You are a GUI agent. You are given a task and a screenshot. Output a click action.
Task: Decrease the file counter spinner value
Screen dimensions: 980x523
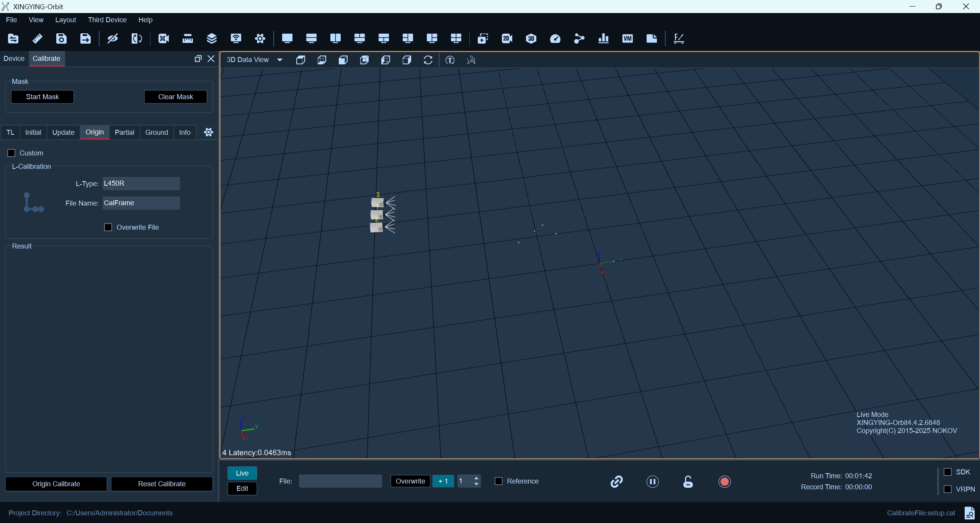point(476,484)
